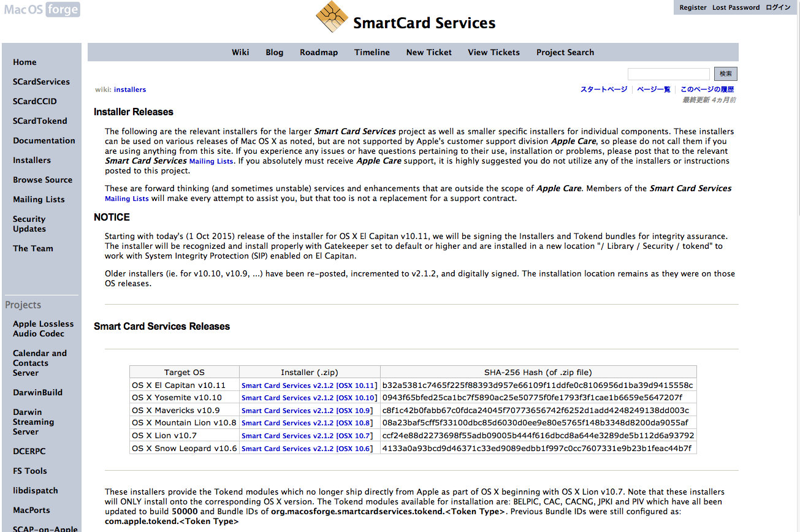Click the Smart Card Services Releases heading
800x532 pixels.
click(162, 327)
